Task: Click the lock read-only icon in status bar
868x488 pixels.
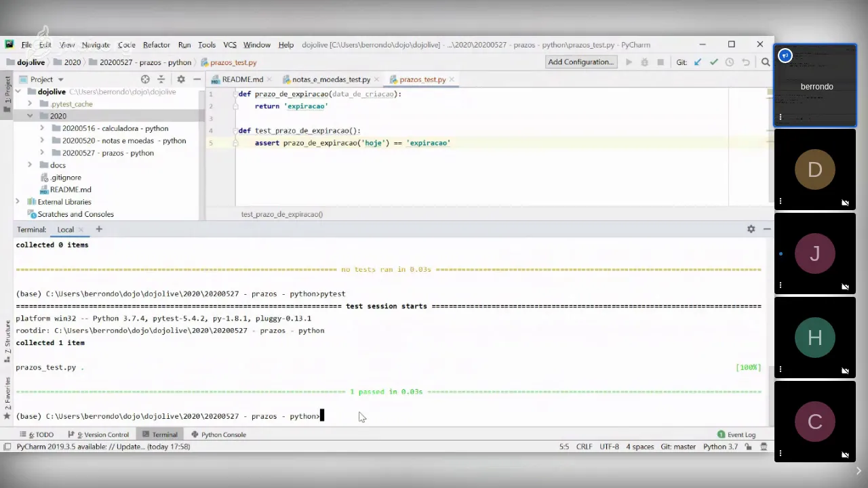Action: pyautogui.click(x=749, y=447)
